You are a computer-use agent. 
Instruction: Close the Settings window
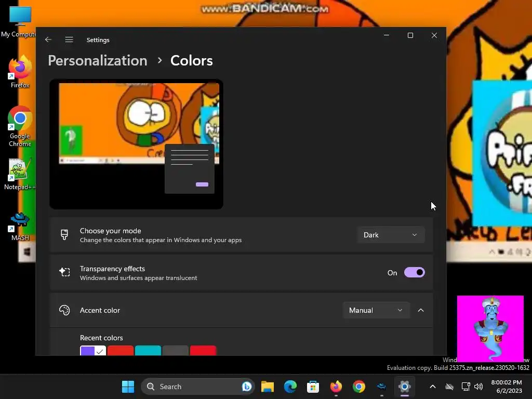coord(434,35)
